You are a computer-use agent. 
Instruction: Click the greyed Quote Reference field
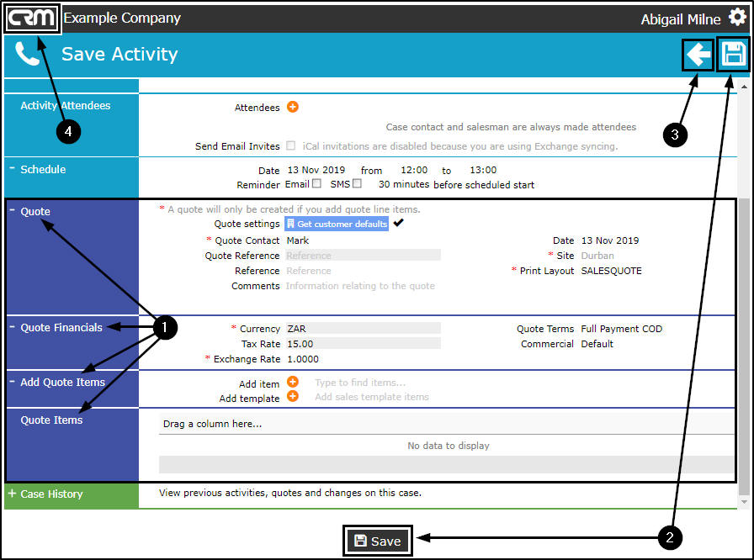[363, 255]
